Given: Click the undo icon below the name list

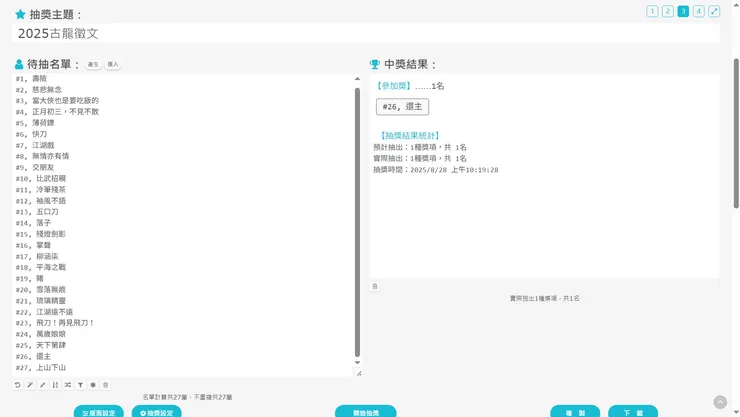Looking at the screenshot, I should [17, 385].
